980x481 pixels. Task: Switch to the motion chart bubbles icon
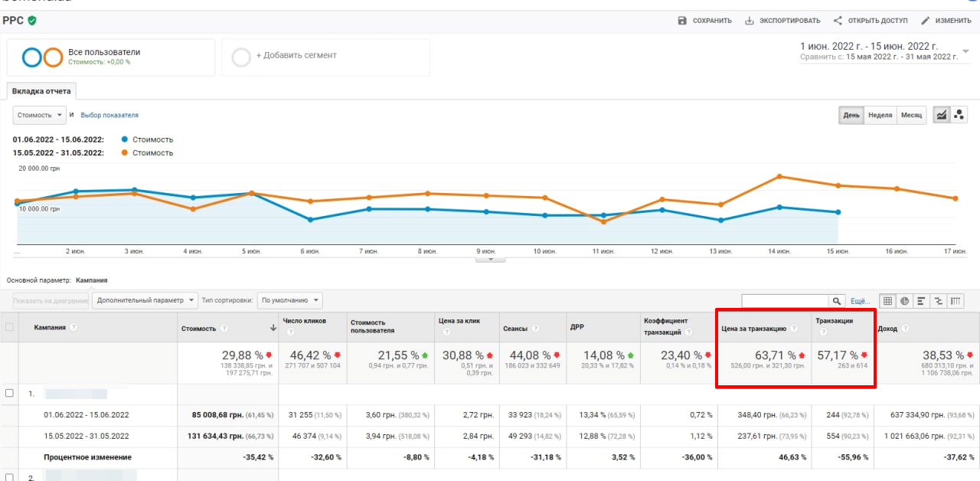point(959,115)
